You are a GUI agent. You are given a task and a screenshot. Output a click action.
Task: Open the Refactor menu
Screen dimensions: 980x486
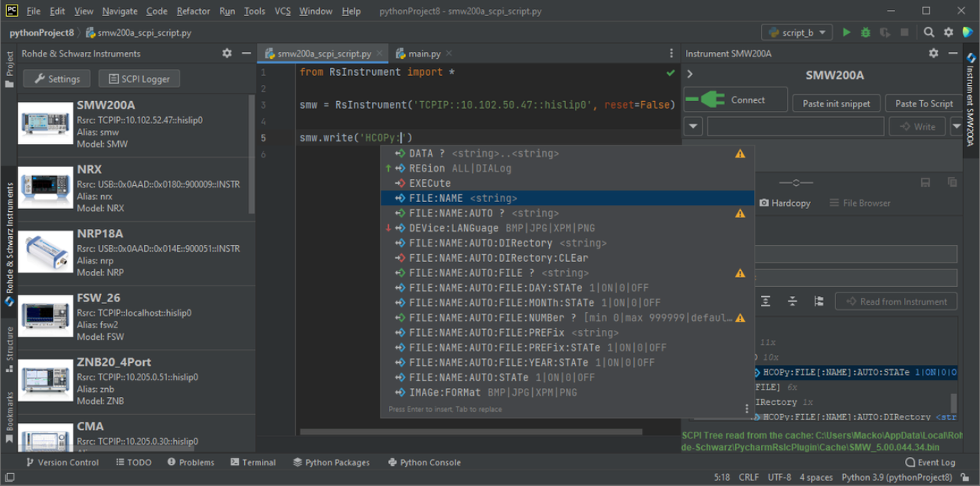point(193,11)
